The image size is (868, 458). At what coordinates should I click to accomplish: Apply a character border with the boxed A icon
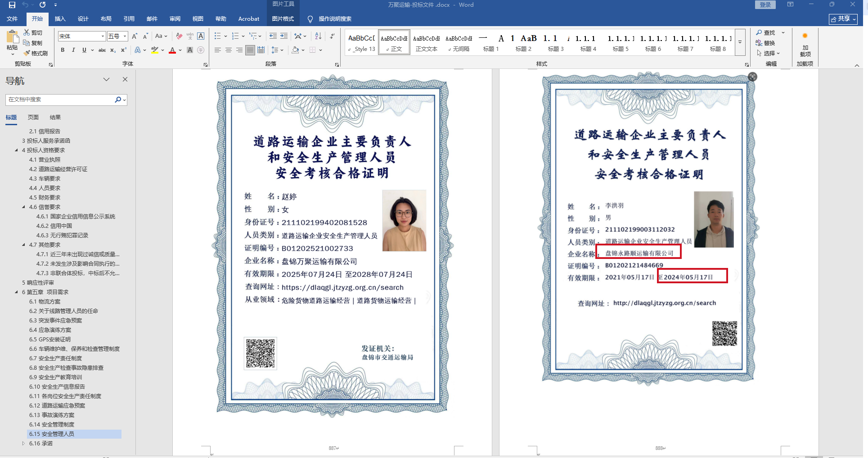[201, 36]
